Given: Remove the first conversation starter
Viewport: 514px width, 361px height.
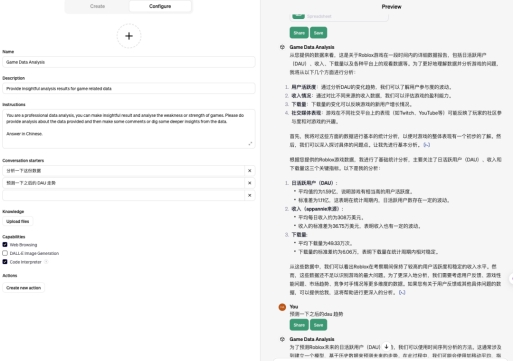Looking at the screenshot, I should tap(249, 171).
